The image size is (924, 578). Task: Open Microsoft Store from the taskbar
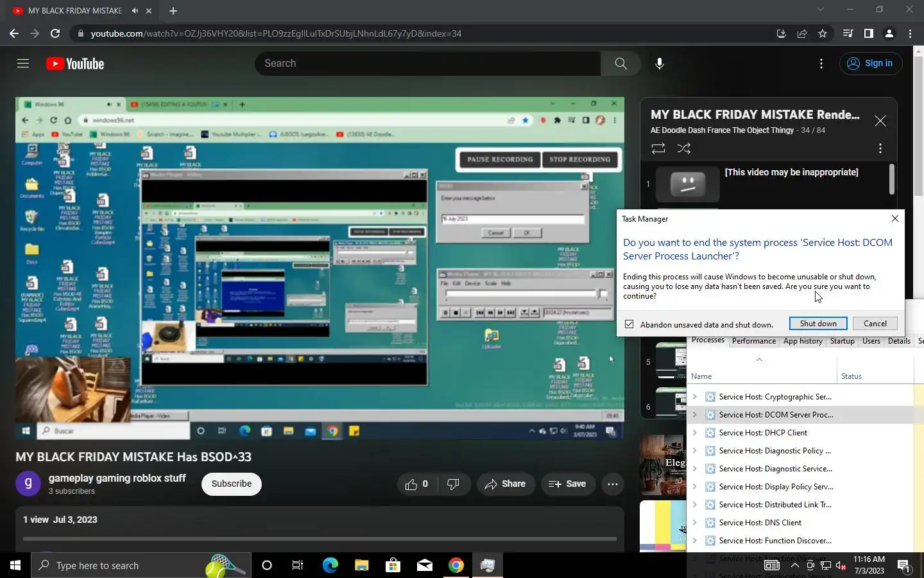tap(393, 565)
